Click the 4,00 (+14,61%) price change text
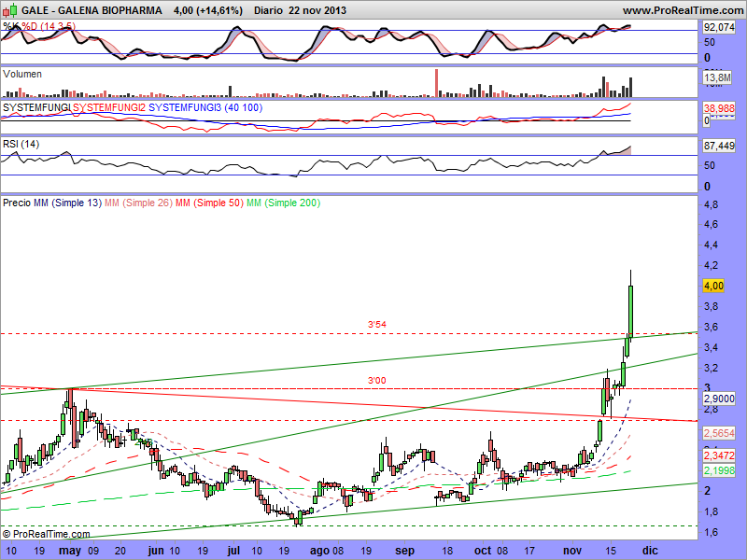The image size is (747, 560). click(208, 10)
